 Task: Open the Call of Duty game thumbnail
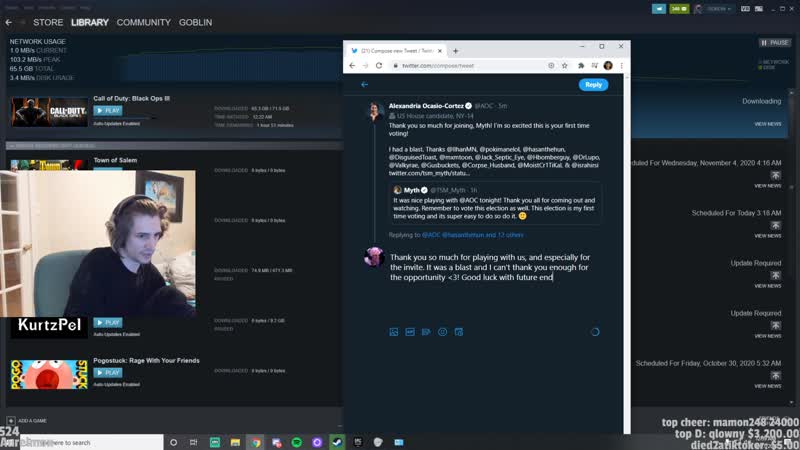pyautogui.click(x=49, y=112)
